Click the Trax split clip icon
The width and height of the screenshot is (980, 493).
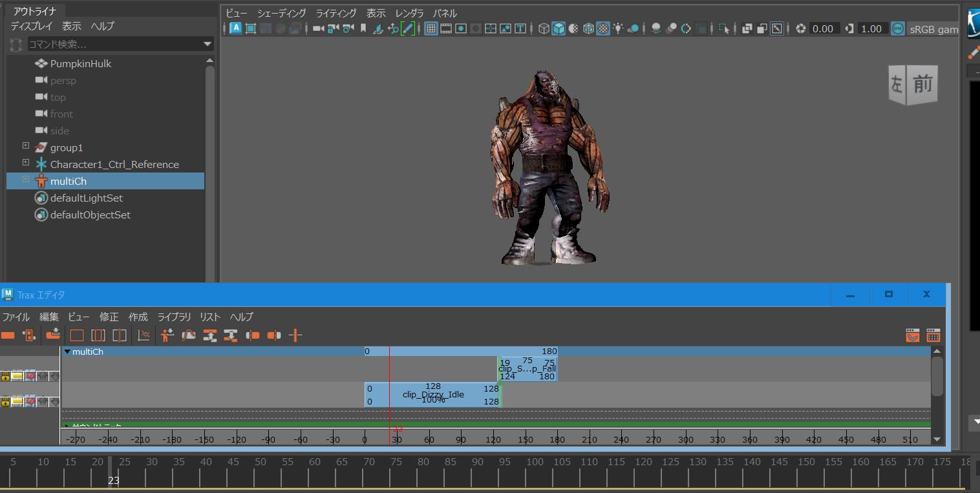coord(295,335)
